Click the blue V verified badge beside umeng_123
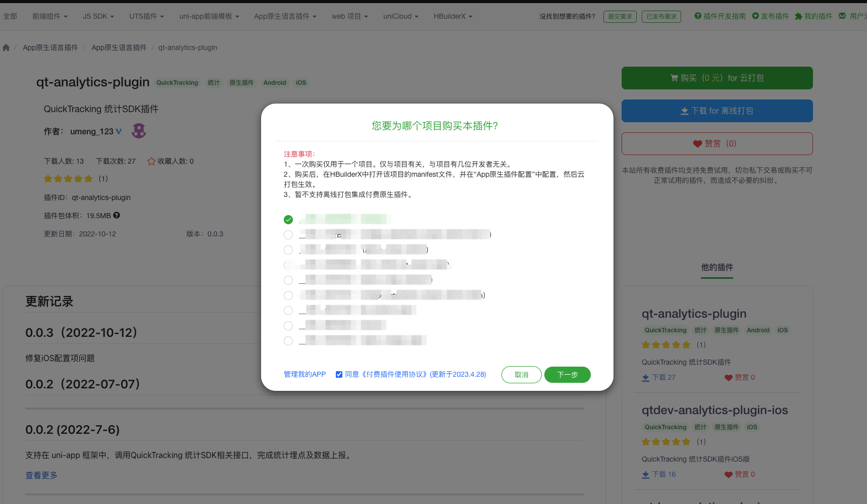This screenshot has height=504, width=867. click(119, 131)
